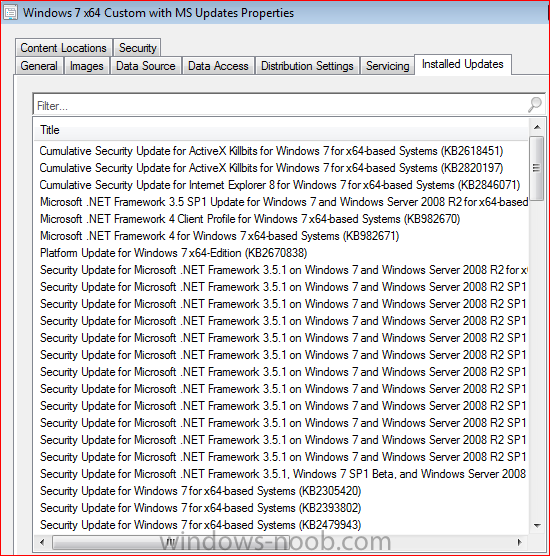Select Security Update KB2393802 entry
Screen dimensions: 550x556
click(x=200, y=508)
